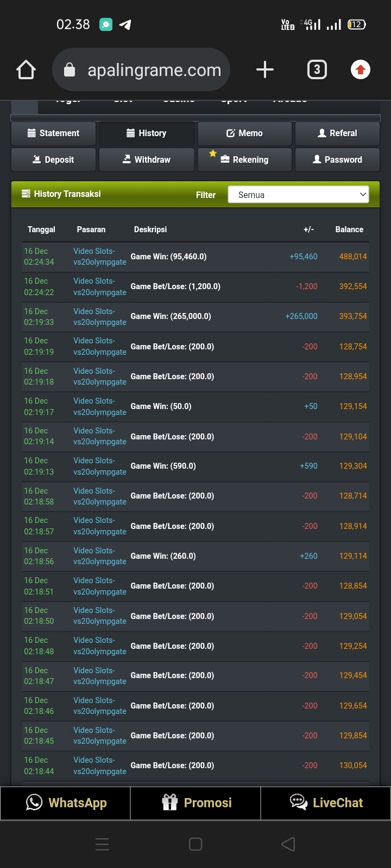391x868 pixels.
Task: Switch to the History tab
Action: point(147,133)
